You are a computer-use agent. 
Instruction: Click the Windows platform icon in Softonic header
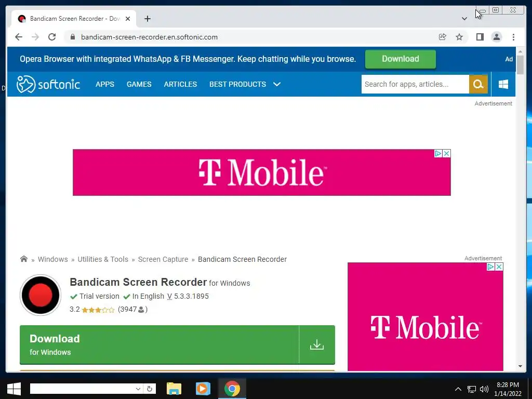(x=503, y=84)
